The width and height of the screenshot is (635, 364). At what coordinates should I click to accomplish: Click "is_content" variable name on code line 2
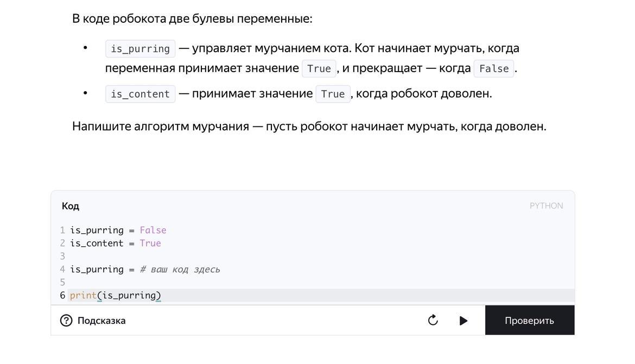[x=97, y=244]
